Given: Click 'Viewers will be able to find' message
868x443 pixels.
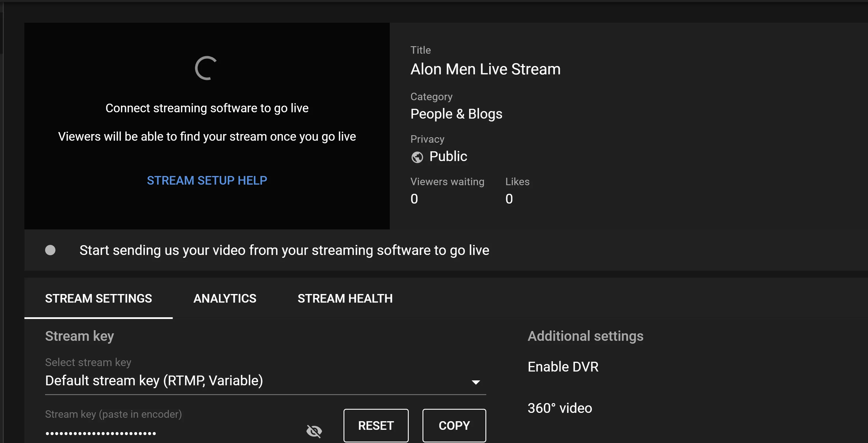Looking at the screenshot, I should [x=207, y=137].
